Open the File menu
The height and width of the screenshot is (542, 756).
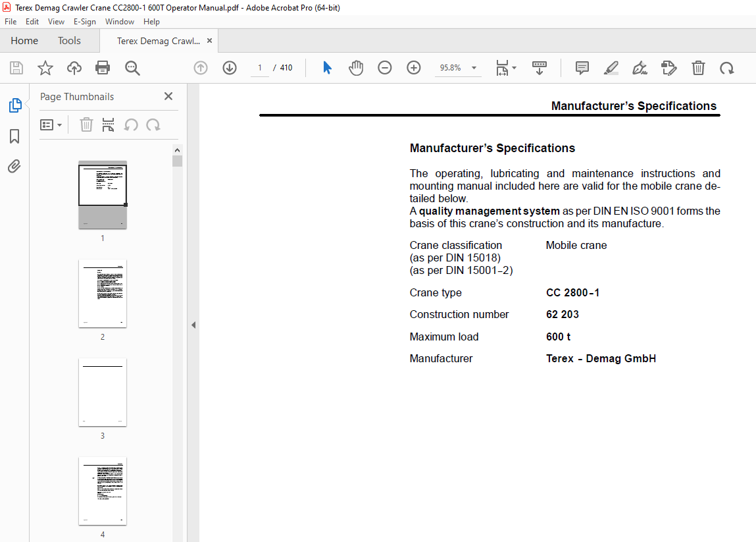(11, 22)
